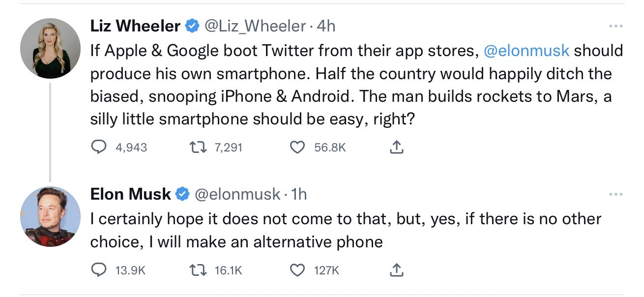Share Elon Musk's tweet
Screen dimensions: 644x297
pyautogui.click(x=397, y=270)
